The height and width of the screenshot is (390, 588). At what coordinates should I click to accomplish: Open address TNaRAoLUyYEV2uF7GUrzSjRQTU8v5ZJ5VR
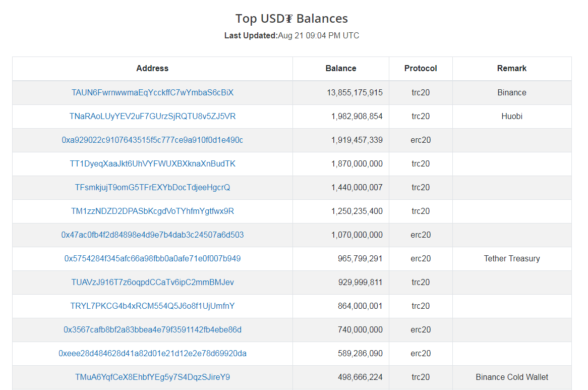pyautogui.click(x=152, y=116)
